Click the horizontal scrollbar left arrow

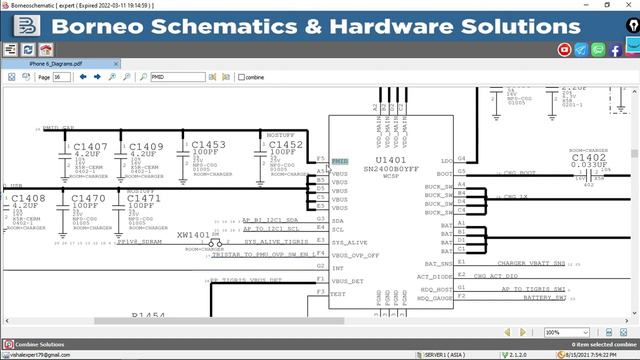pyautogui.click(x=7, y=321)
